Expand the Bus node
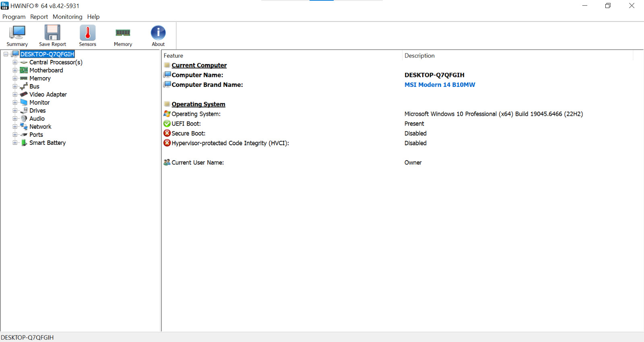 tap(15, 87)
